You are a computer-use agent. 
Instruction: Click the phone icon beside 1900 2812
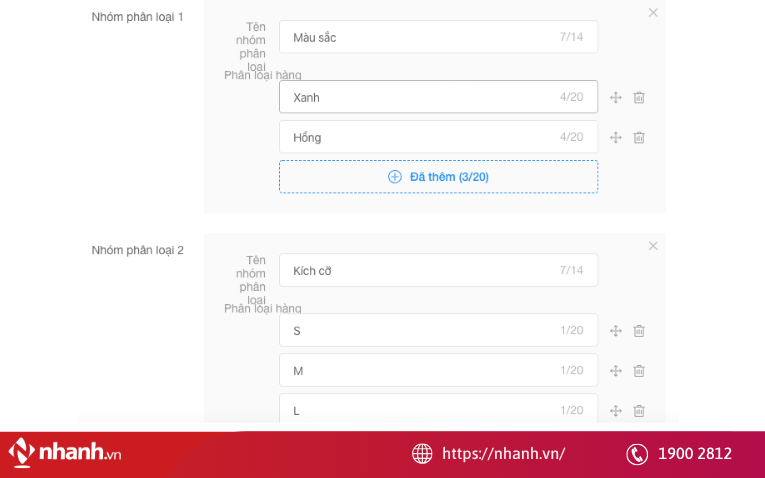click(637, 454)
